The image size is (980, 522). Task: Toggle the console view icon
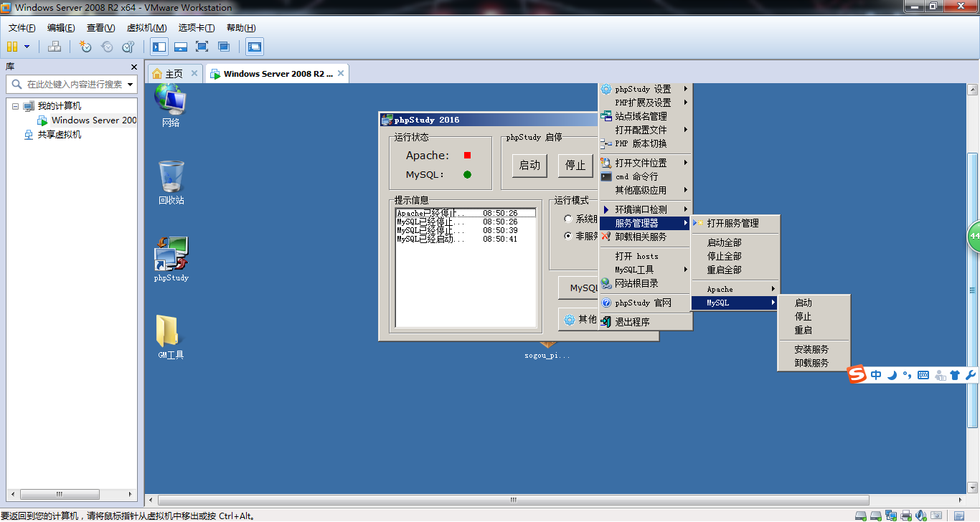(x=255, y=47)
